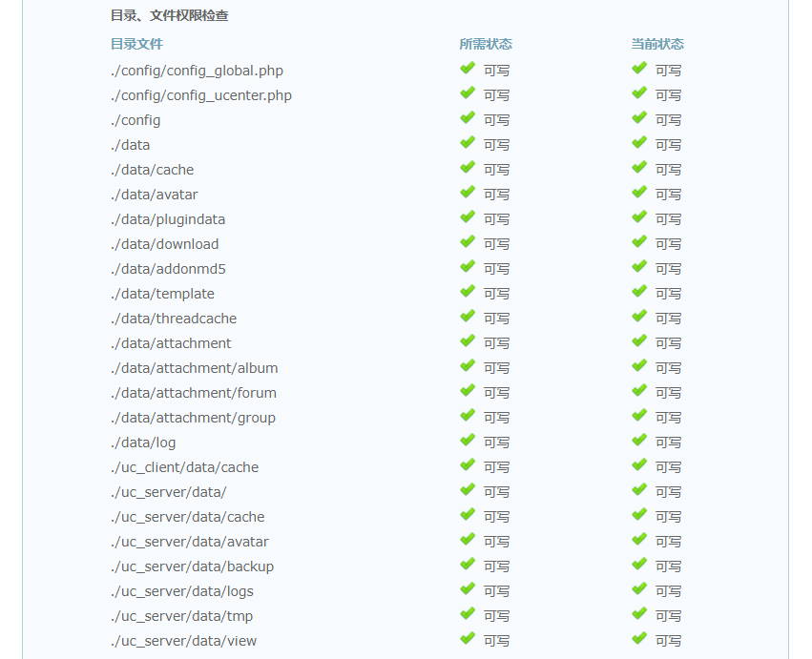Click current-status checkmark for ./uc_server/data/view

coord(639,639)
